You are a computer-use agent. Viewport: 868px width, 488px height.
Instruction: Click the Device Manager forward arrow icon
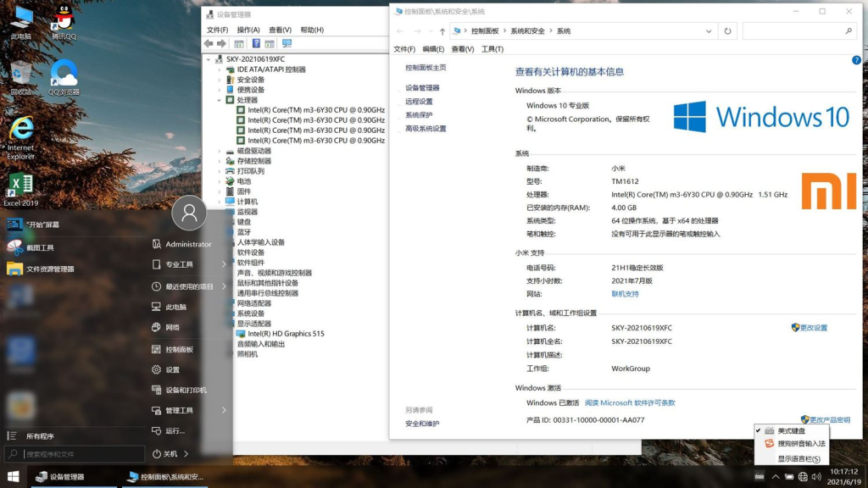click(x=221, y=44)
